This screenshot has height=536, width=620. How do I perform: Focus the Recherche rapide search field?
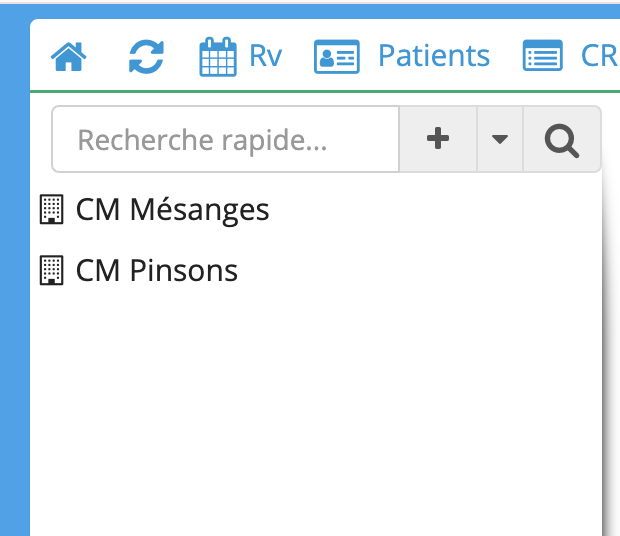tap(225, 139)
